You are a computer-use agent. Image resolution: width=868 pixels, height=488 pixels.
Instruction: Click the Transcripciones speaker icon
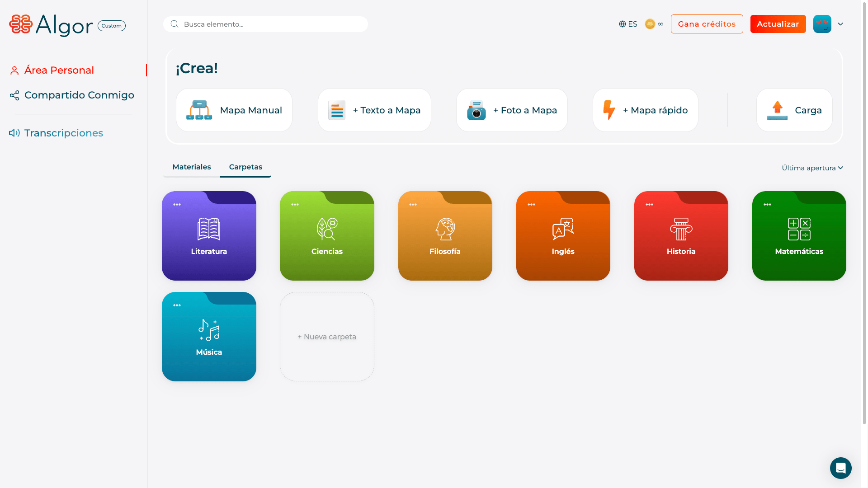(14, 133)
